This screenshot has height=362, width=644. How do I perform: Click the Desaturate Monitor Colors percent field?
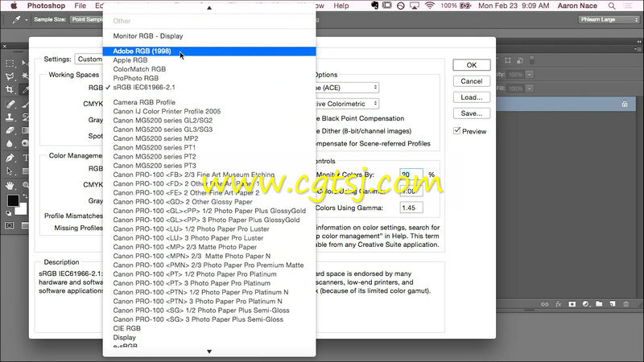[411, 175]
